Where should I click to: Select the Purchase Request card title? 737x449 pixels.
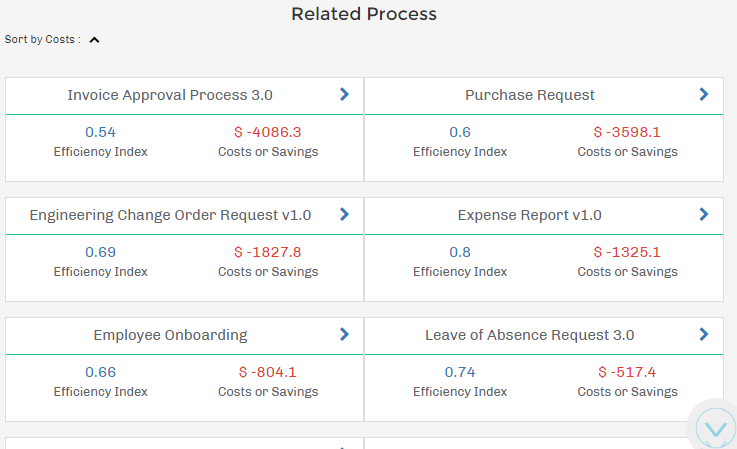(529, 95)
